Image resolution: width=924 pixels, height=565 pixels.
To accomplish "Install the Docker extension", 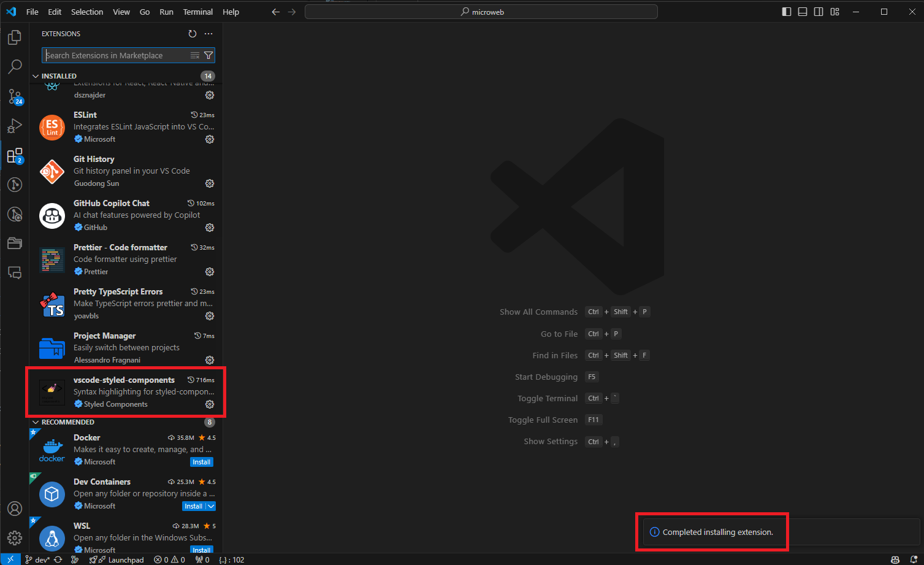I will (x=202, y=462).
